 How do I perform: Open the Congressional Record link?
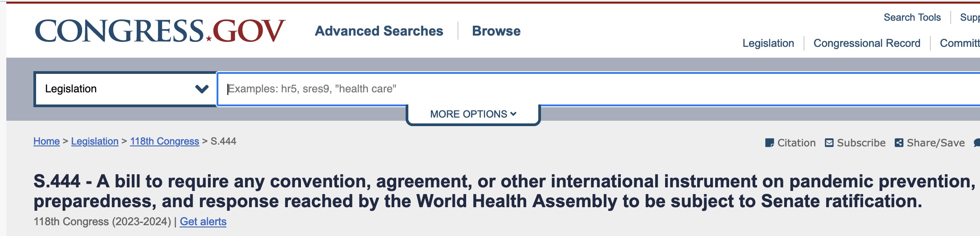click(867, 43)
